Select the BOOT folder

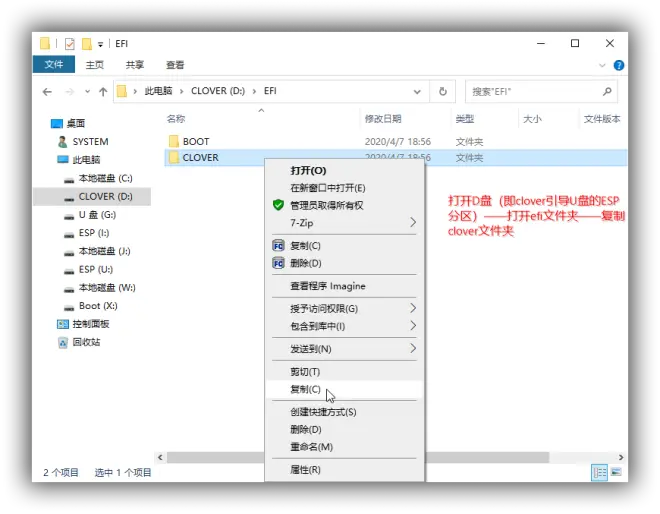tap(196, 141)
